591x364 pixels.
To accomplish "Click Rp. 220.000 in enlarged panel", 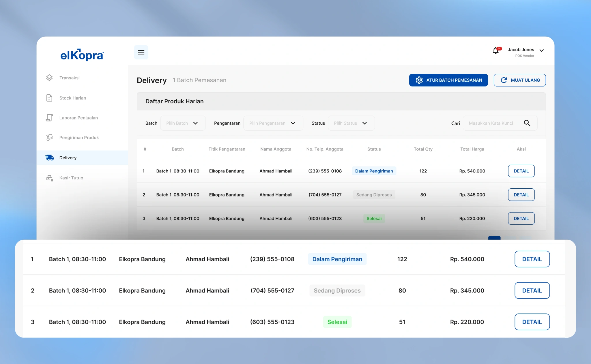I will coord(467,322).
